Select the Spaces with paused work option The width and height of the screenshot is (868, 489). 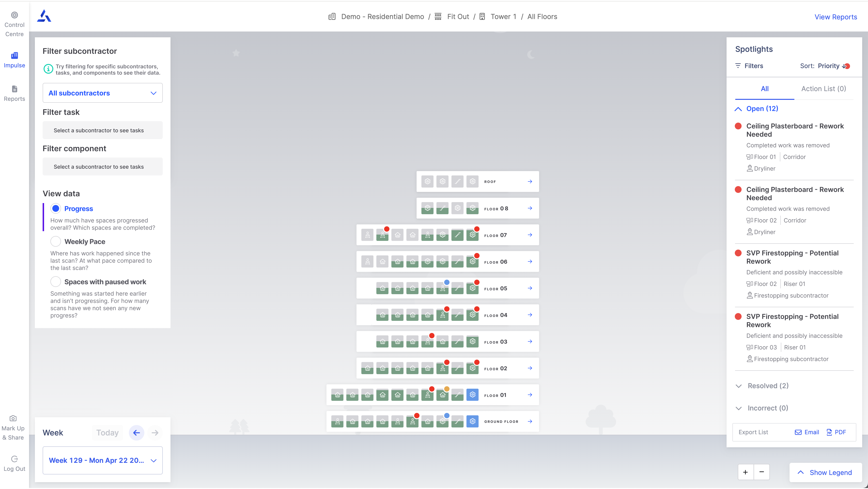(x=56, y=282)
